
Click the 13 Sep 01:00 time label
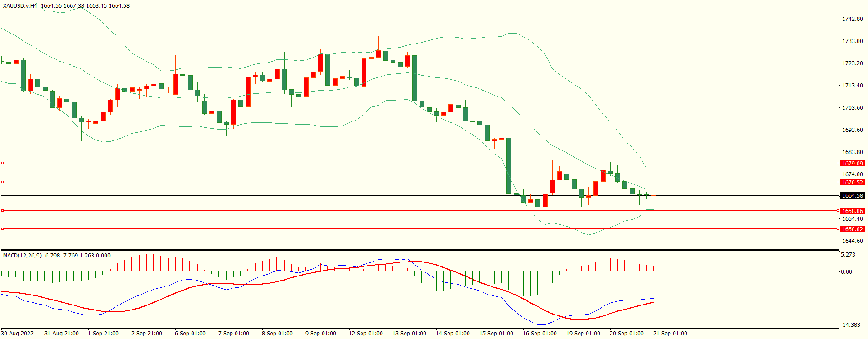(409, 334)
